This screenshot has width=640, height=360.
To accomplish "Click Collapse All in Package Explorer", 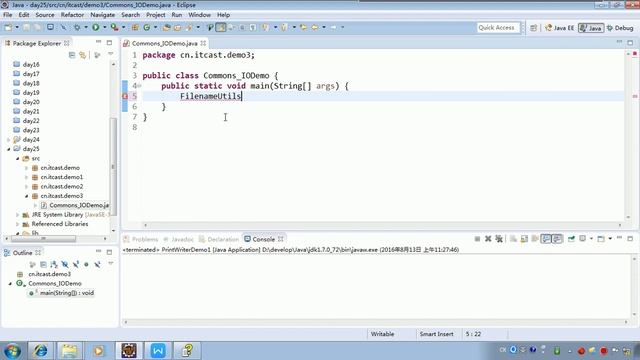I will click(x=72, y=55).
